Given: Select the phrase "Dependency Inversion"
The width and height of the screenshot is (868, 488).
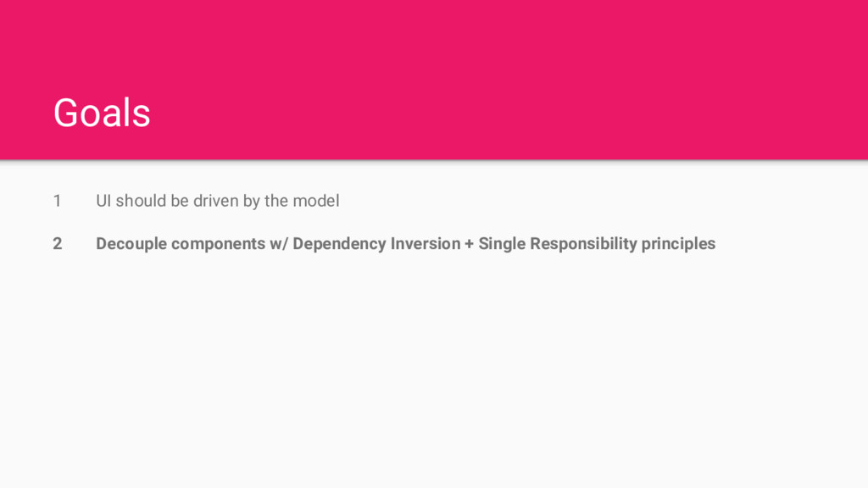Looking at the screenshot, I should coord(376,244).
